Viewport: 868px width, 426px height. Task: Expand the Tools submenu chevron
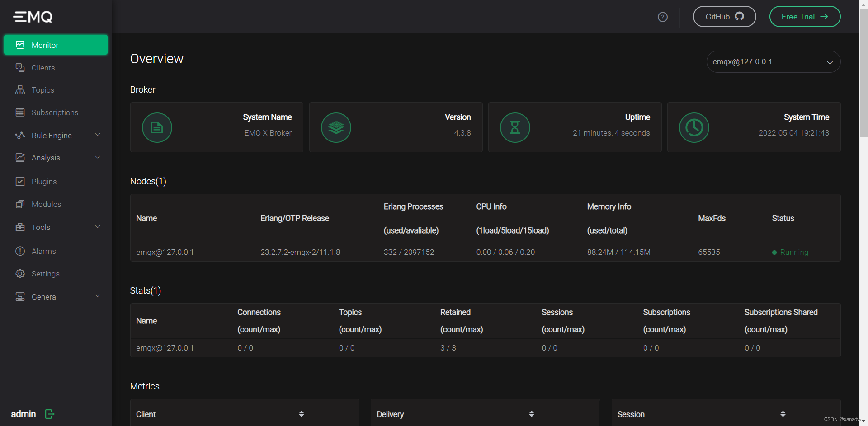point(97,227)
